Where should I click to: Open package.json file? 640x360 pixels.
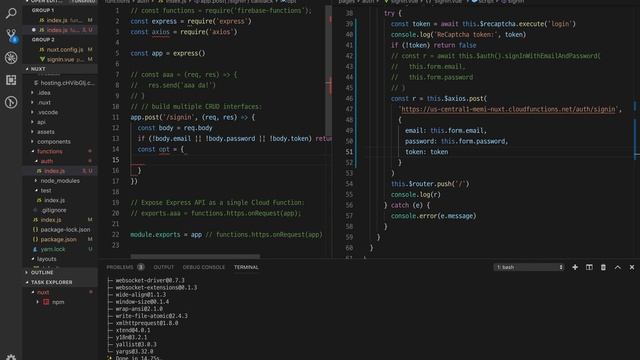point(58,239)
